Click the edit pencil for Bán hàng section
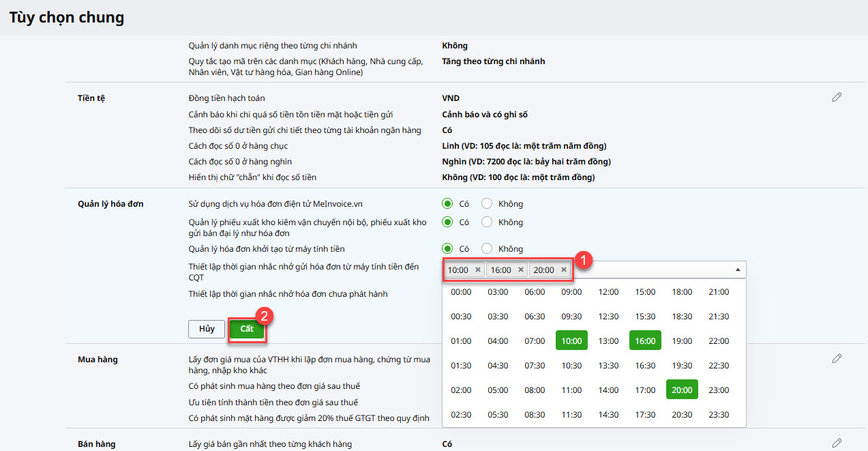868x451 pixels. click(x=837, y=443)
